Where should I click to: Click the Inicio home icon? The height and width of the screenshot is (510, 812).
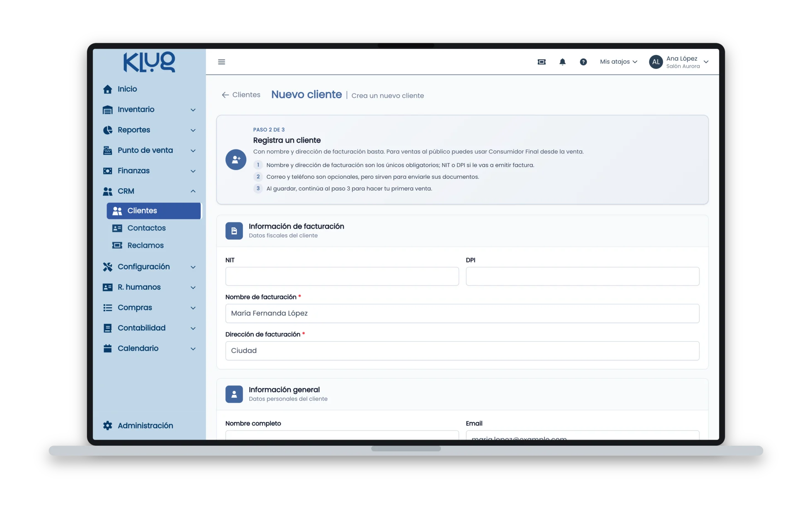tap(108, 89)
